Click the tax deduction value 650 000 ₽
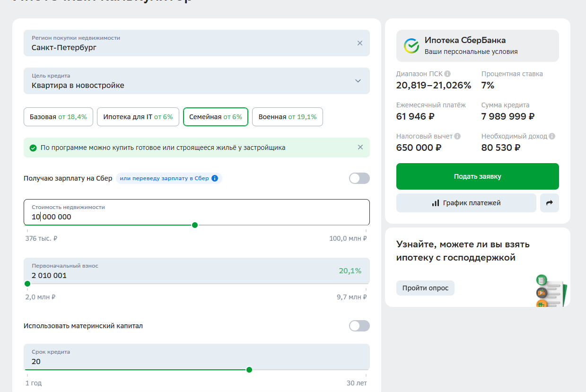586x392 pixels. 419,148
